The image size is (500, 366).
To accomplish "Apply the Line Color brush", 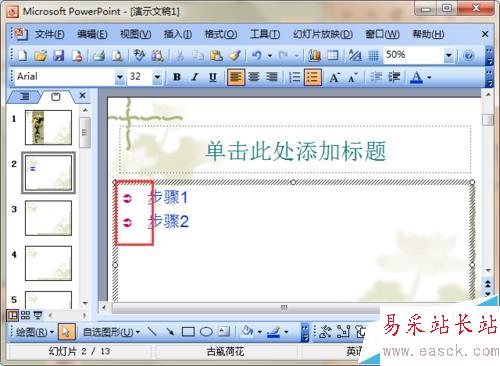I will tap(274, 331).
